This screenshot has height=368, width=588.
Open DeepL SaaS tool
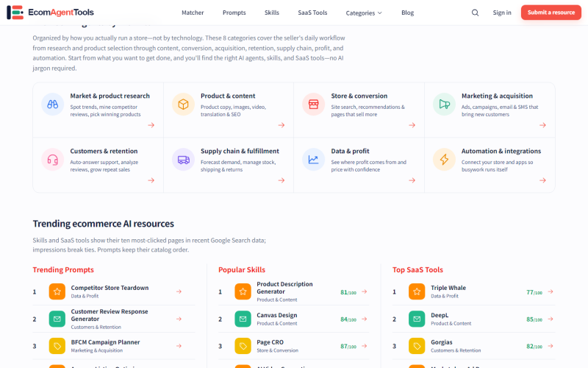click(440, 315)
